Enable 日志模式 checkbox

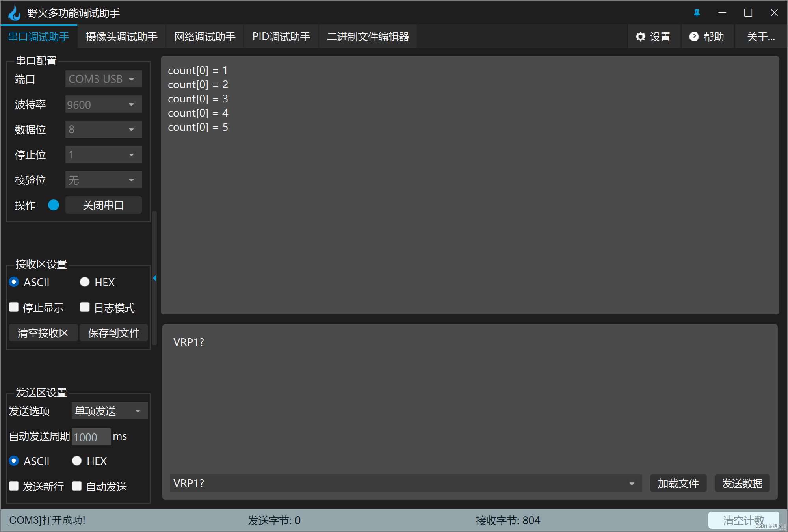[x=85, y=307]
